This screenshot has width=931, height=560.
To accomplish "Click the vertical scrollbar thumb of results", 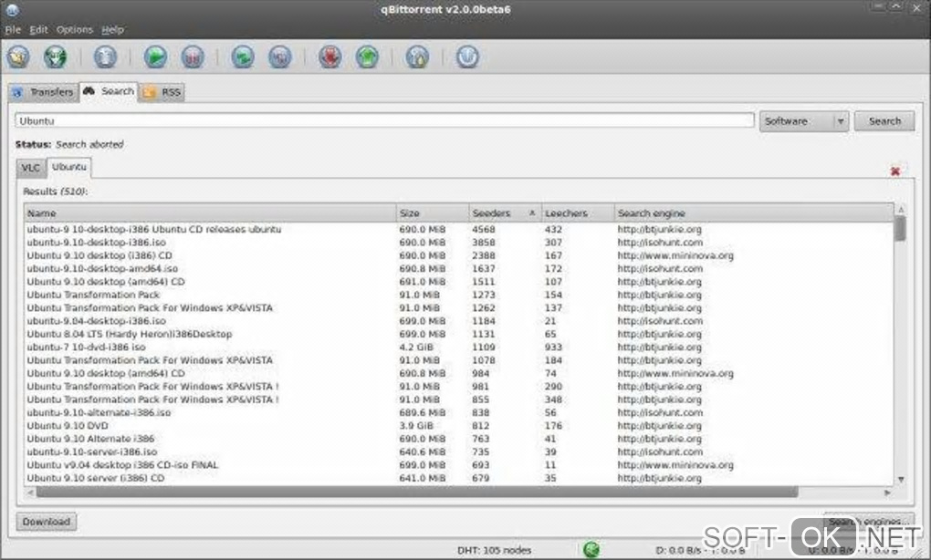I will 901,228.
